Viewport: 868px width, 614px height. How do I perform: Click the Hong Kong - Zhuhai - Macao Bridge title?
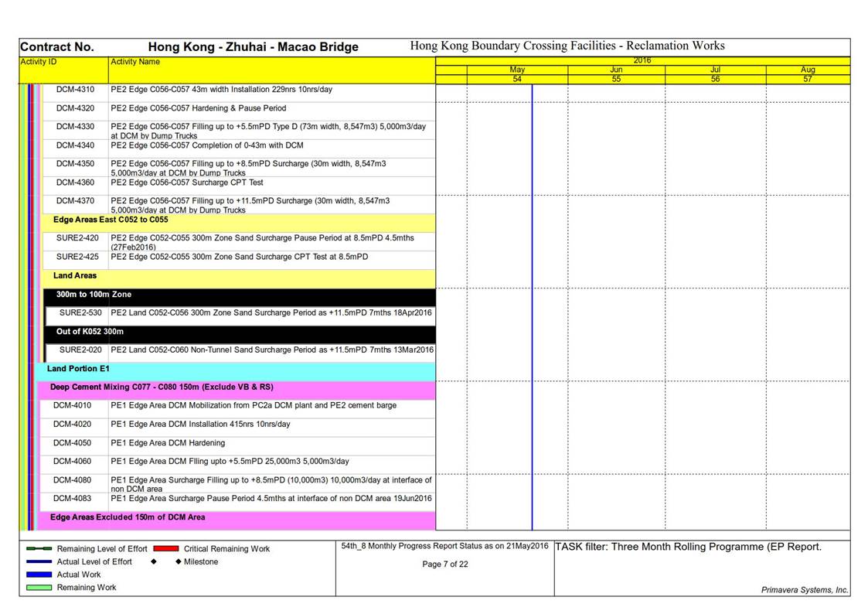coord(254,47)
